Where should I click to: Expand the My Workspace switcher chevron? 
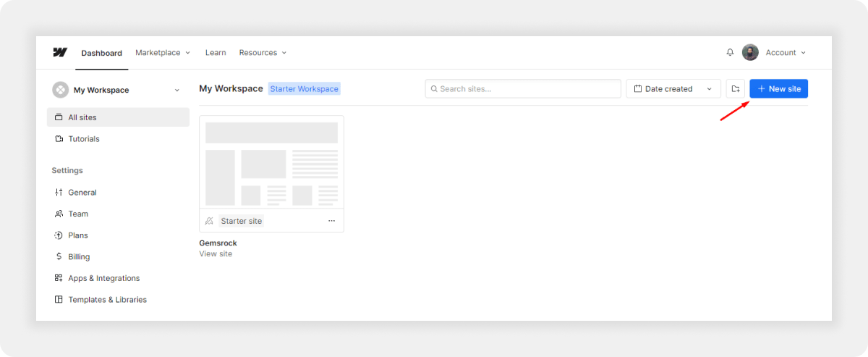177,90
